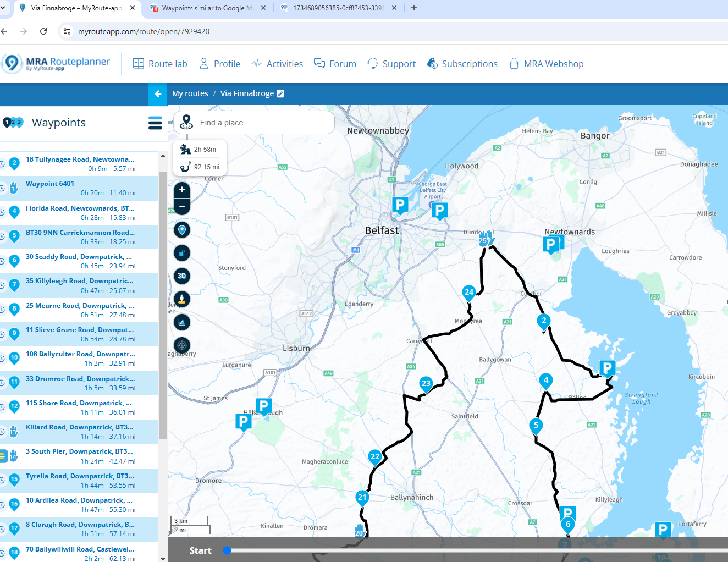Image resolution: width=728 pixels, height=562 pixels.
Task: Select waypoint marker 4 on the map
Action: pyautogui.click(x=545, y=381)
